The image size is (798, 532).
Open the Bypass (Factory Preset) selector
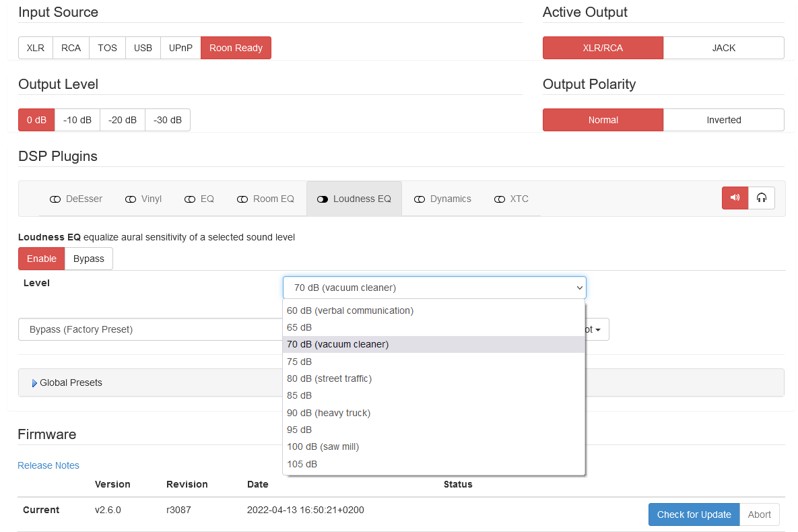(151, 329)
